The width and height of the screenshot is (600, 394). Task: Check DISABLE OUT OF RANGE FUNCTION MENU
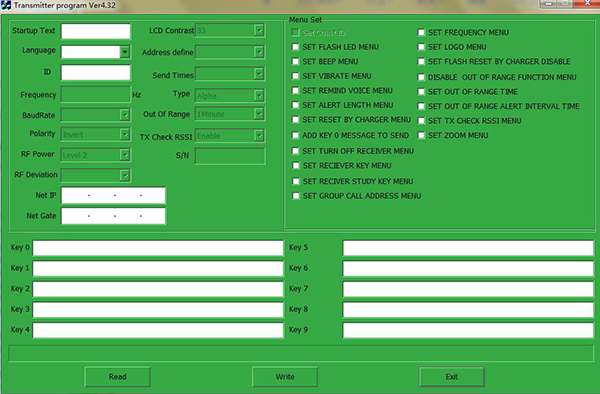click(421, 77)
